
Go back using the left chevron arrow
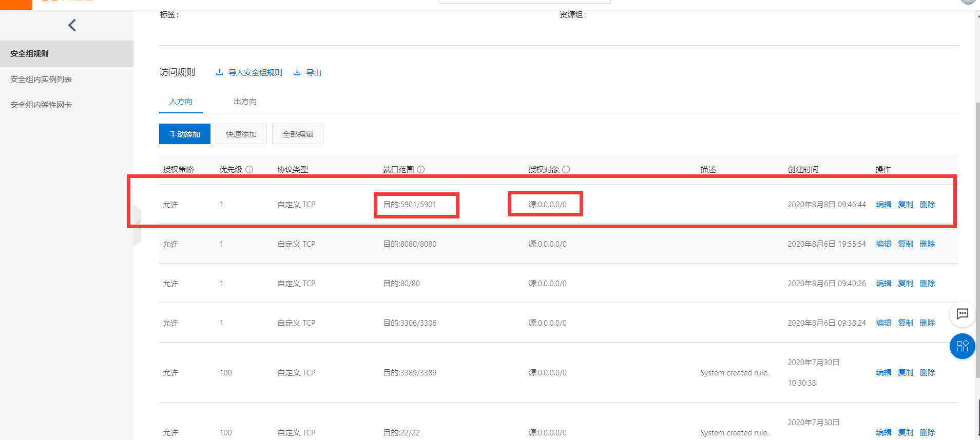click(x=72, y=25)
